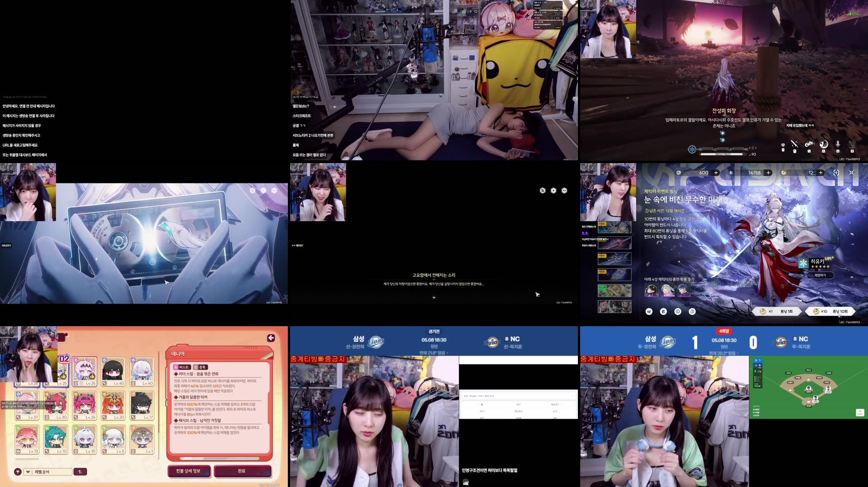Viewport: 868px width, 487px height.
Task: Select the Lv.5 white-haired character card
Action: click(x=113, y=439)
